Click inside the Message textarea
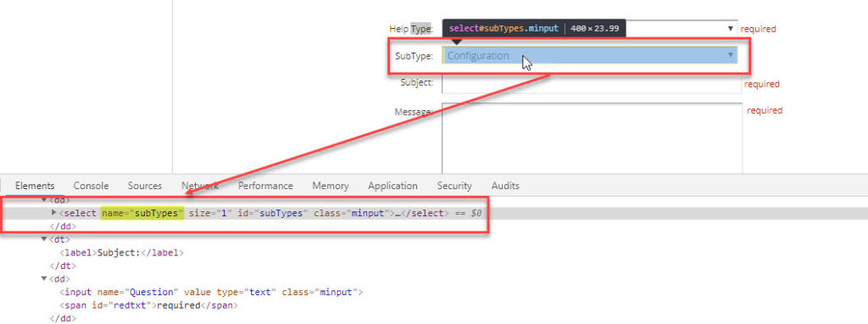The image size is (868, 324). point(592,138)
